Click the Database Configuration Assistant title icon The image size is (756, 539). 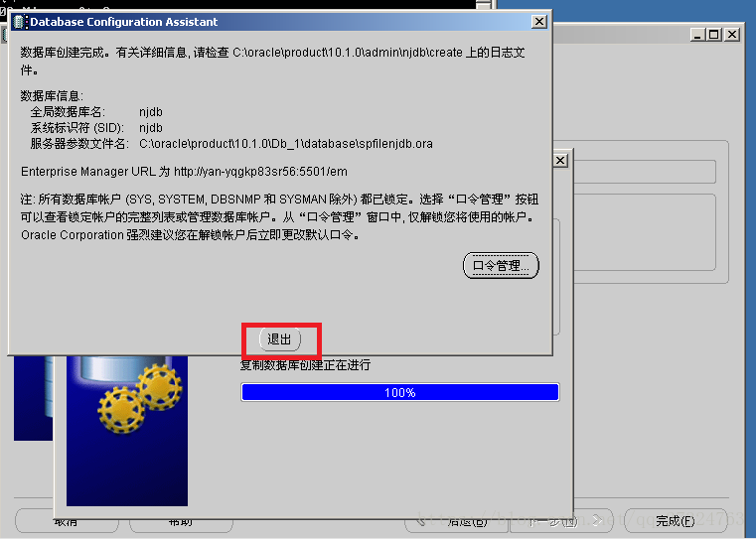(x=19, y=22)
